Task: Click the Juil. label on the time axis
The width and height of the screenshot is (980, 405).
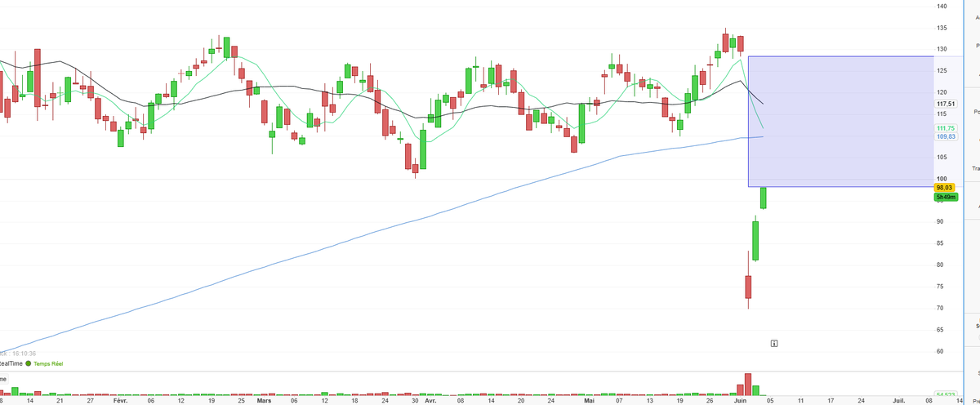Action: 898,401
